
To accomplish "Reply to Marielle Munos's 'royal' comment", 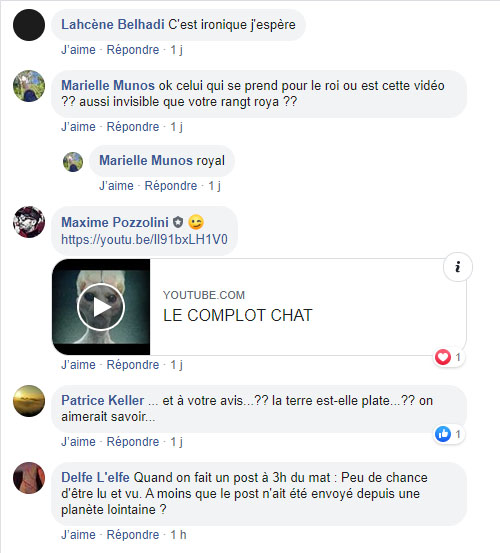I will 171,186.
